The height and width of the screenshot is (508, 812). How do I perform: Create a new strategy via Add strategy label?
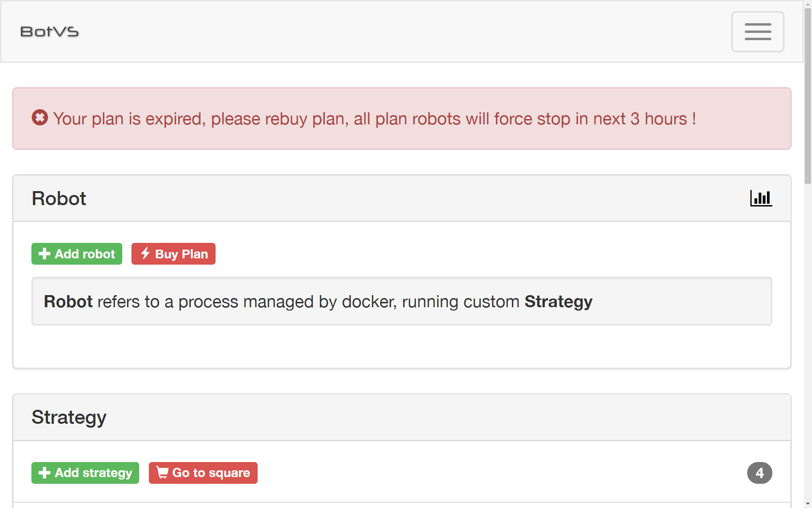pyautogui.click(x=93, y=473)
